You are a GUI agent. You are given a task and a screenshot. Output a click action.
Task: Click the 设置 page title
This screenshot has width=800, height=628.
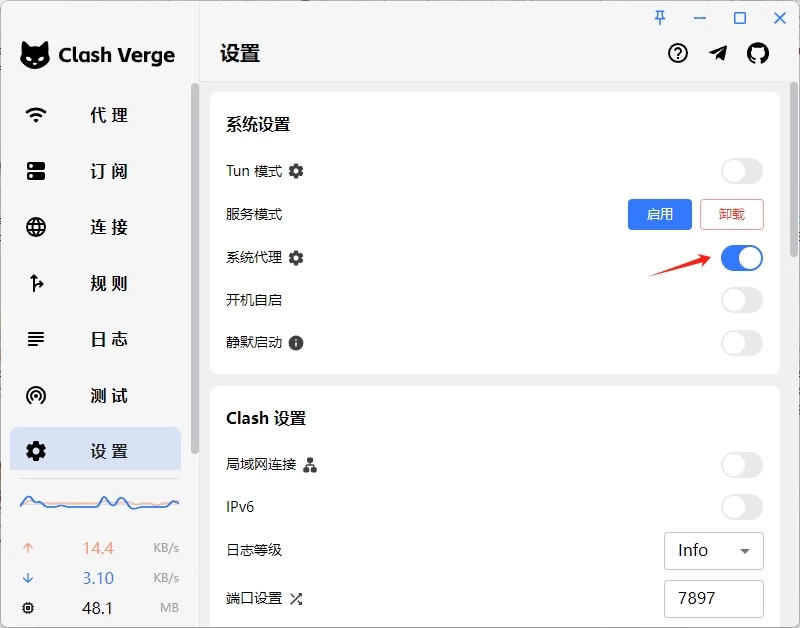[240, 54]
